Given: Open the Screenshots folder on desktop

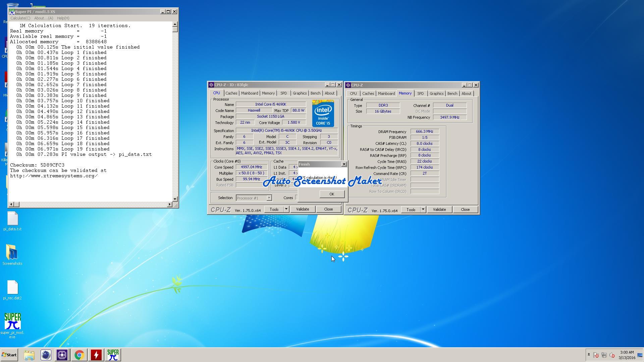Looking at the screenshot, I should pyautogui.click(x=12, y=255).
